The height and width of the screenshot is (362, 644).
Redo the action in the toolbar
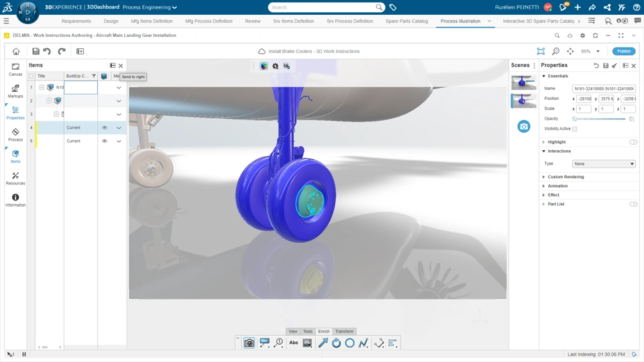62,52
